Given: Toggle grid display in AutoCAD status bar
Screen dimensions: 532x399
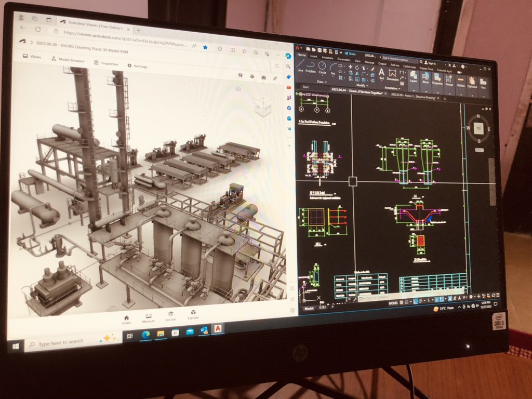Looking at the screenshot, I should tap(402, 302).
